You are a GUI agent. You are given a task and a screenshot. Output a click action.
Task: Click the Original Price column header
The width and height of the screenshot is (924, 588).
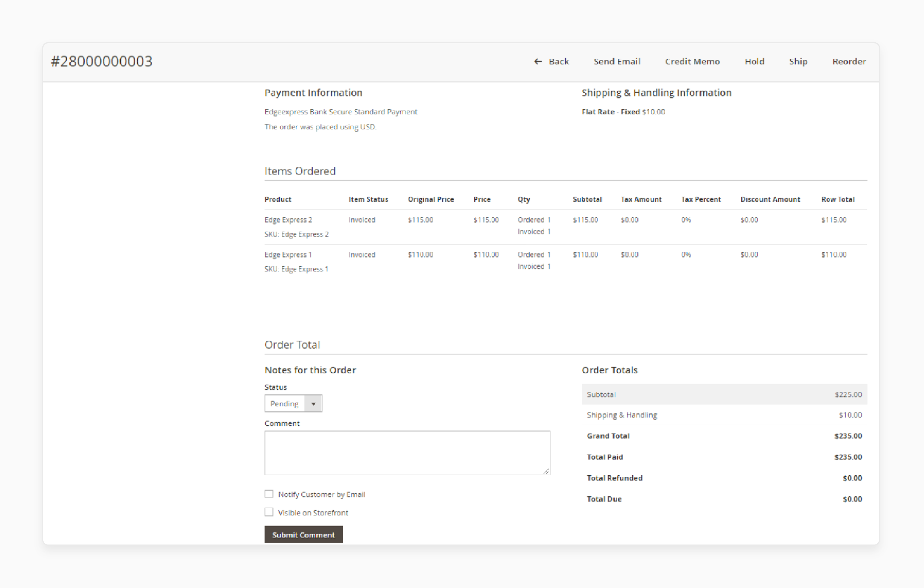[430, 199]
